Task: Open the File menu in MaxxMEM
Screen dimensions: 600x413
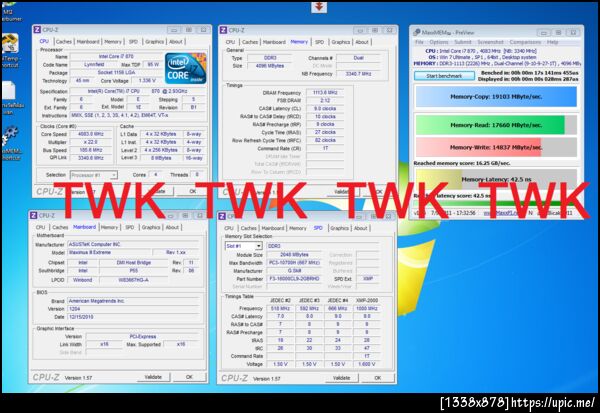Action: click(419, 42)
